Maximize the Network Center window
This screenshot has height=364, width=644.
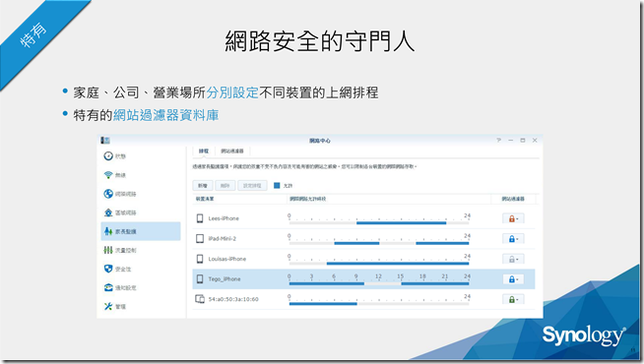pos(523,141)
